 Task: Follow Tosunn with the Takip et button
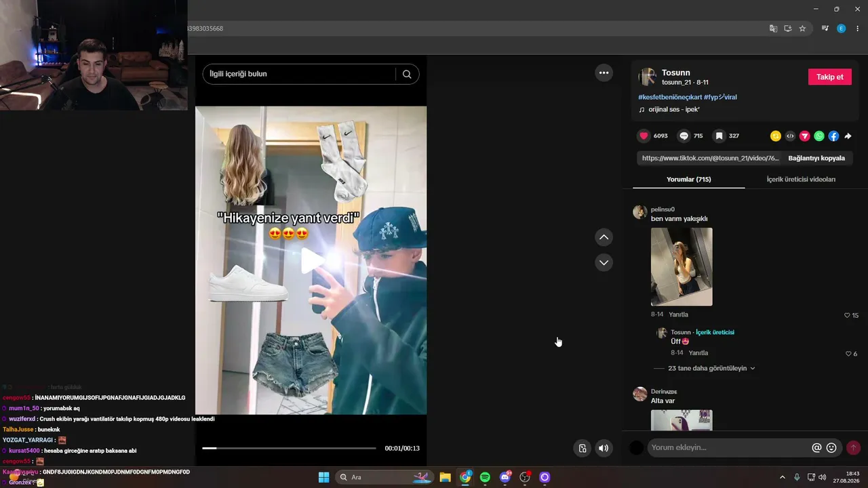pyautogui.click(x=829, y=77)
